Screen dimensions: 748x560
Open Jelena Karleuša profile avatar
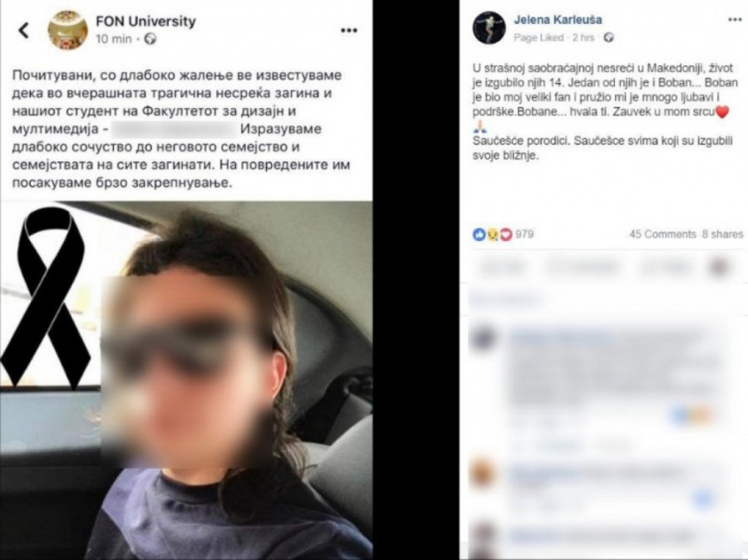[489, 27]
